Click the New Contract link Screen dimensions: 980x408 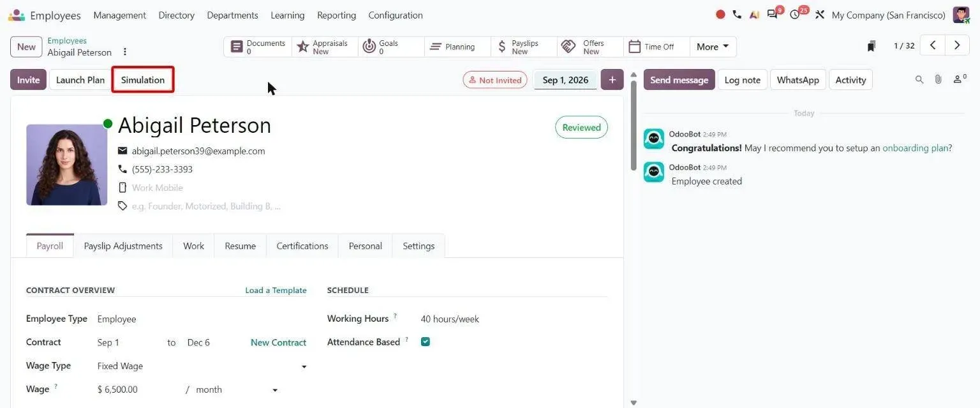[x=278, y=342]
